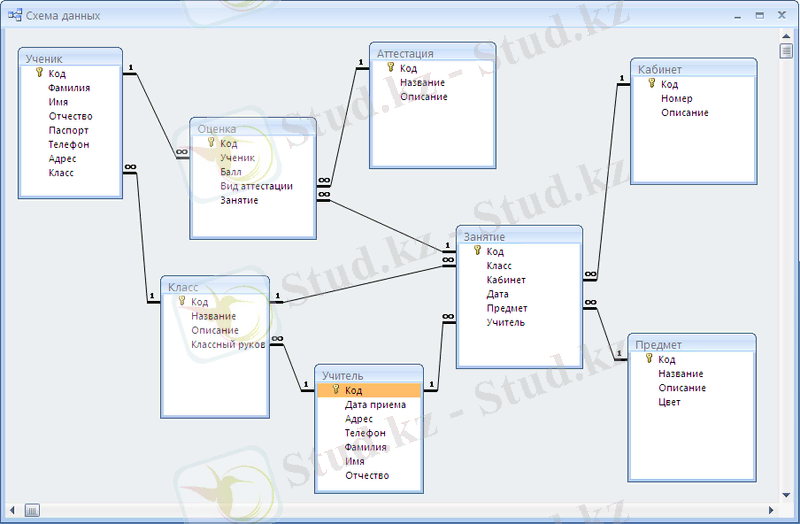Select the Оценка table title bar

coord(253,129)
